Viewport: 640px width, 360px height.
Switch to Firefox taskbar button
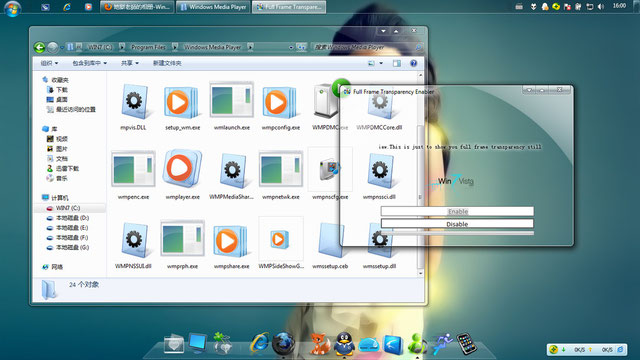137,7
